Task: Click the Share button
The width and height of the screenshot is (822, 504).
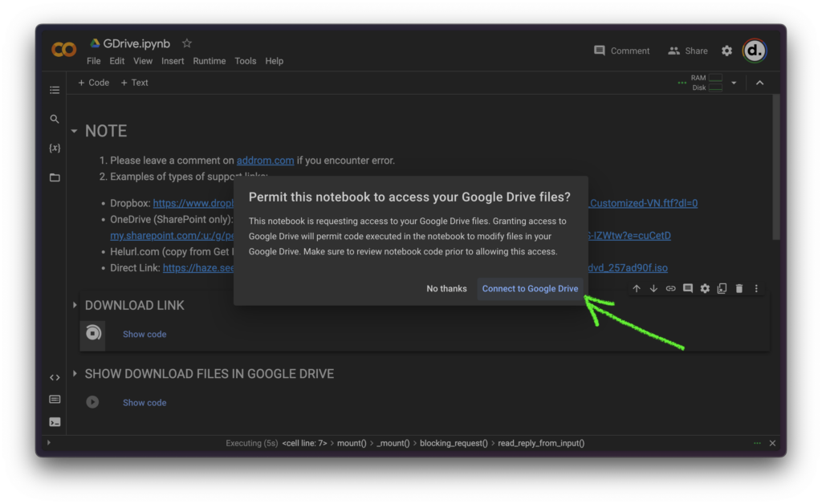Action: pyautogui.click(x=688, y=51)
